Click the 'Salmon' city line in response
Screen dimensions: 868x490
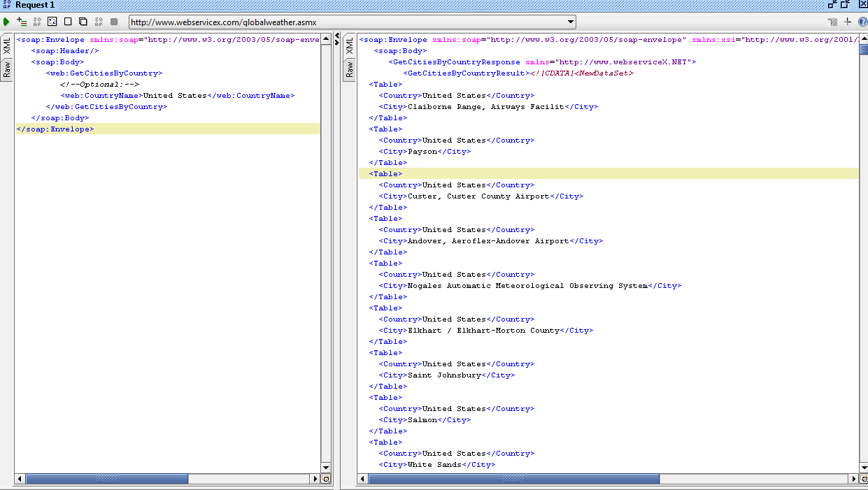pos(425,420)
